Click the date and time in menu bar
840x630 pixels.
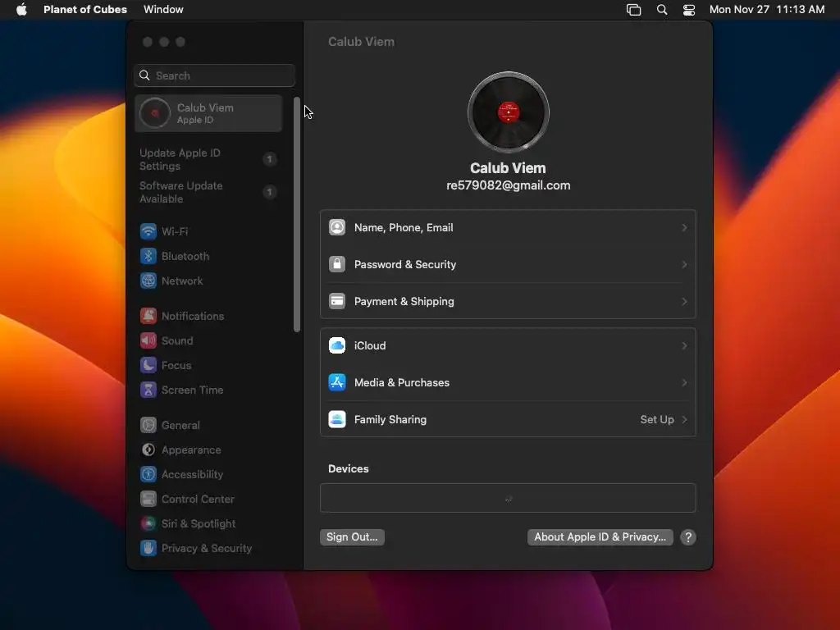point(767,10)
